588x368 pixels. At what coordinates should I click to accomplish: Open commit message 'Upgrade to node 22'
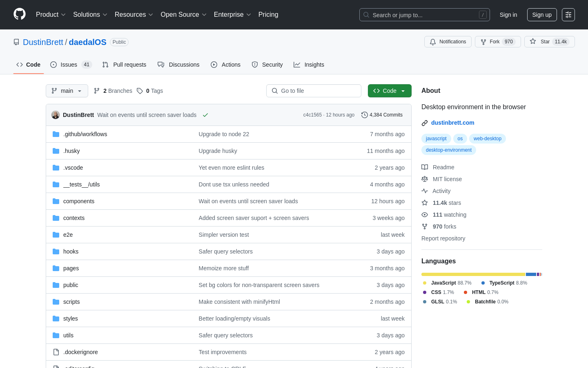pos(224,134)
